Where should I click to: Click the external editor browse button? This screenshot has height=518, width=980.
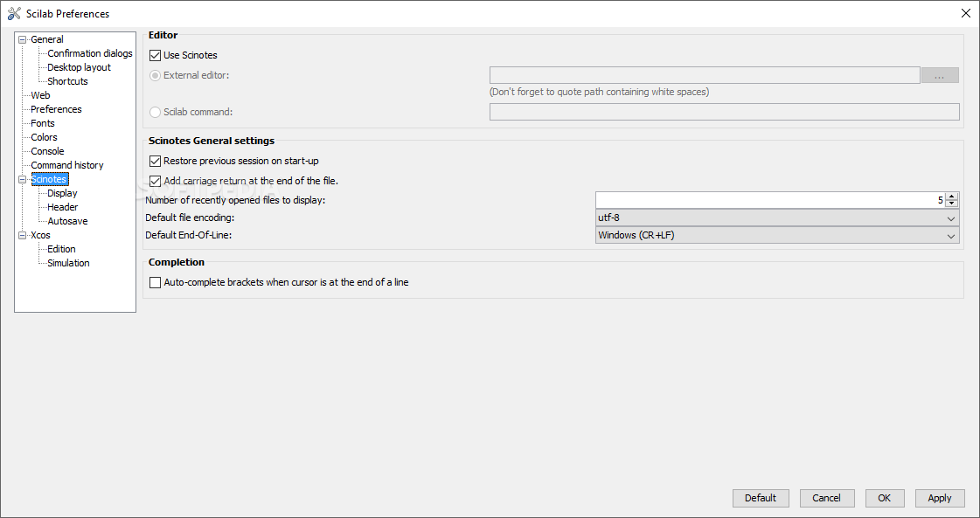pyautogui.click(x=940, y=76)
